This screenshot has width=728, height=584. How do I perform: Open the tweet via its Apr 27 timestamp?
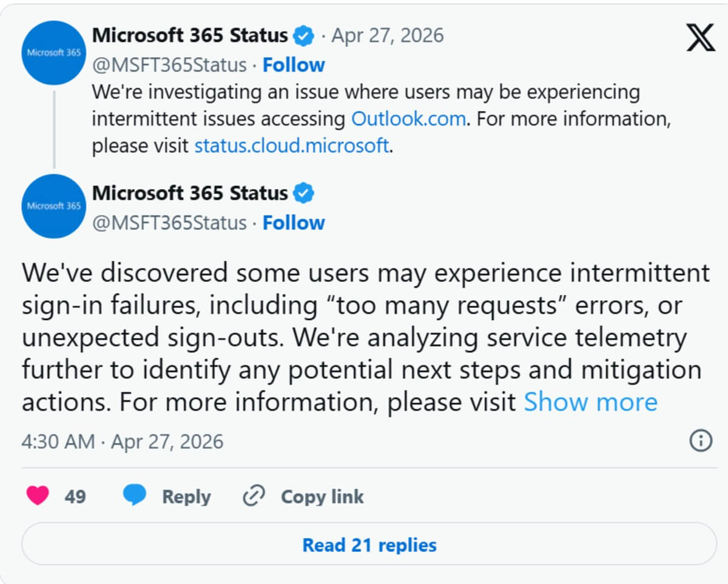386,35
